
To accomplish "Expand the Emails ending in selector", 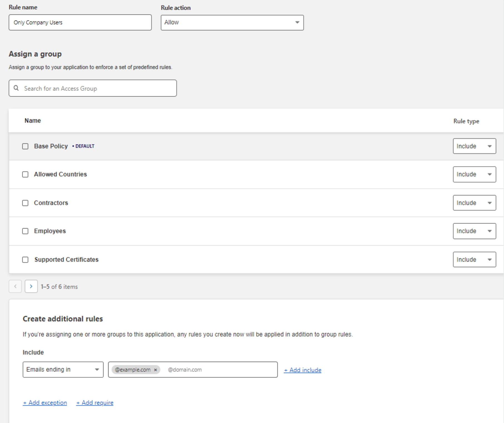I will coord(63,370).
